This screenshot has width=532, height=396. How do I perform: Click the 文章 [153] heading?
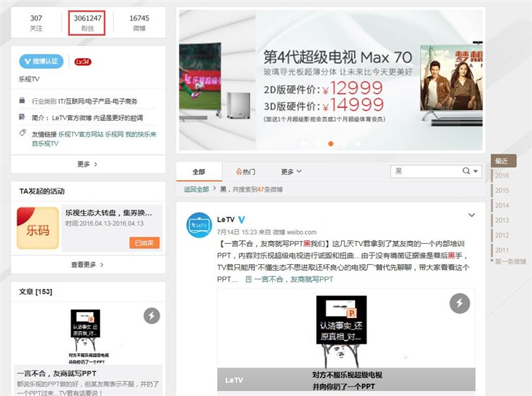point(36,292)
